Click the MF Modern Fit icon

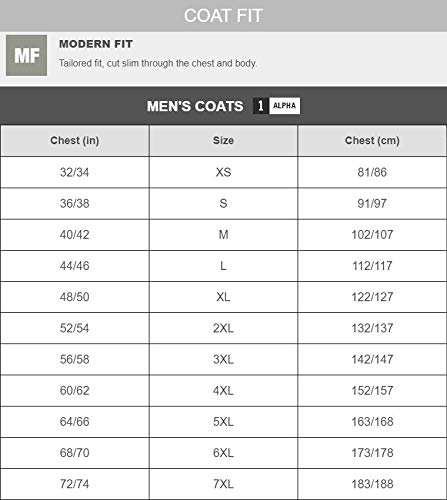pos(26,55)
